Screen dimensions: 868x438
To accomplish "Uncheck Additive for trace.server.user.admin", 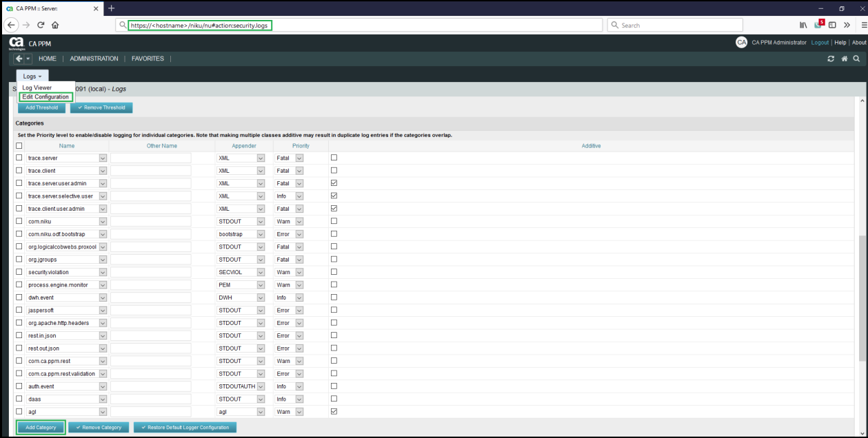I will coord(334,183).
